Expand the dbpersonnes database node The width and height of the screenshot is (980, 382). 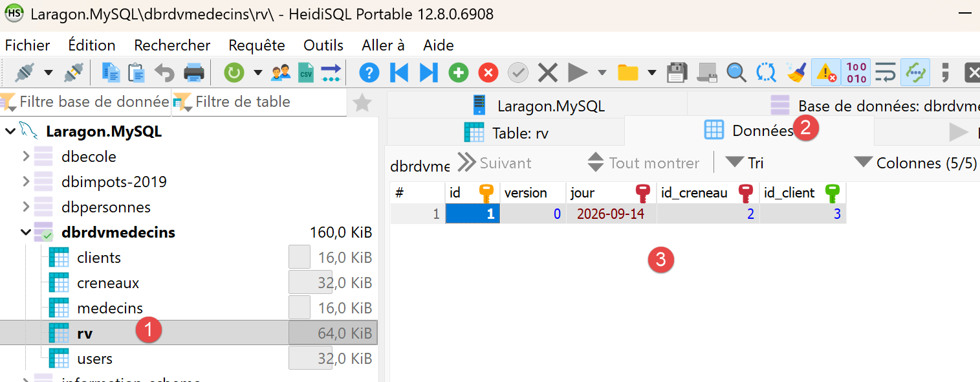tap(26, 207)
